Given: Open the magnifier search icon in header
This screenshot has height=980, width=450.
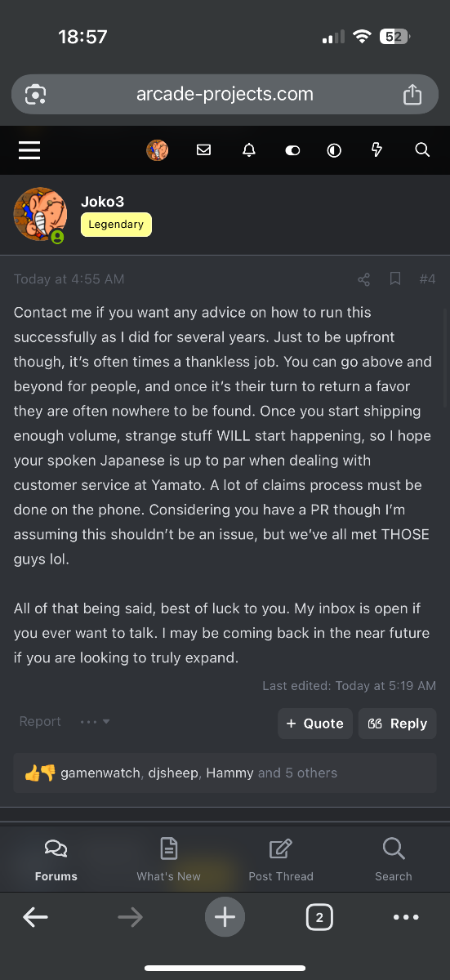Looking at the screenshot, I should (x=422, y=149).
